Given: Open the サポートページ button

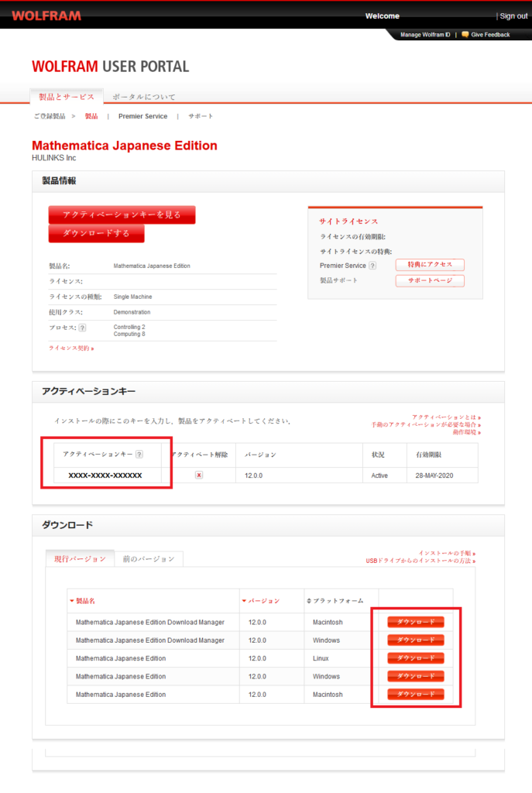Looking at the screenshot, I should 430,280.
